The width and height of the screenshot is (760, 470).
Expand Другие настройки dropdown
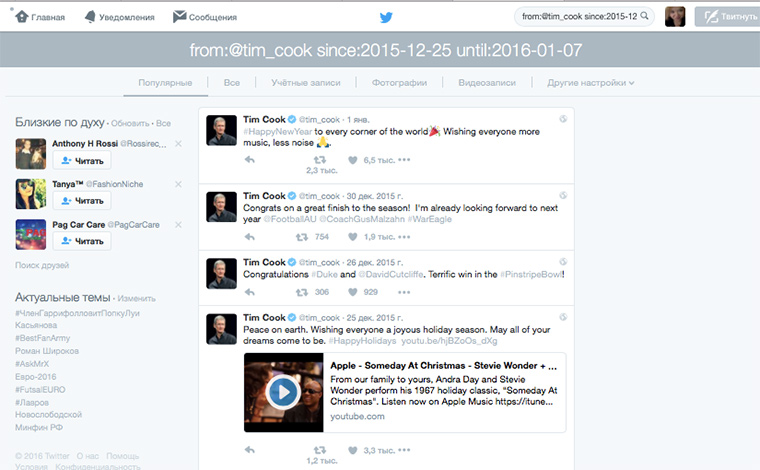[590, 83]
